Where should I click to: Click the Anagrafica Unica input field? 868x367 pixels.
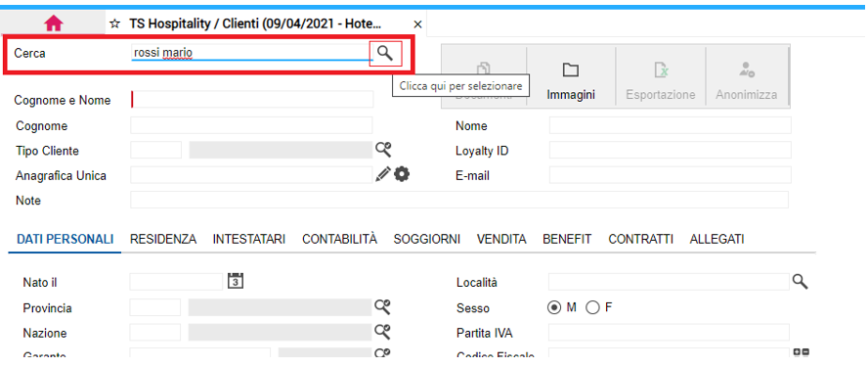[251, 174]
